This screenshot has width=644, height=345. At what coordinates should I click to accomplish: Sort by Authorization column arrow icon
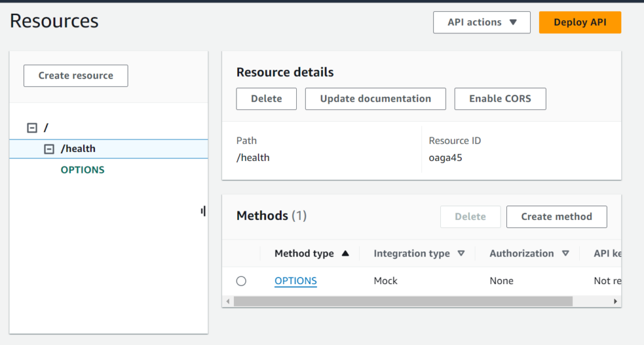click(565, 254)
